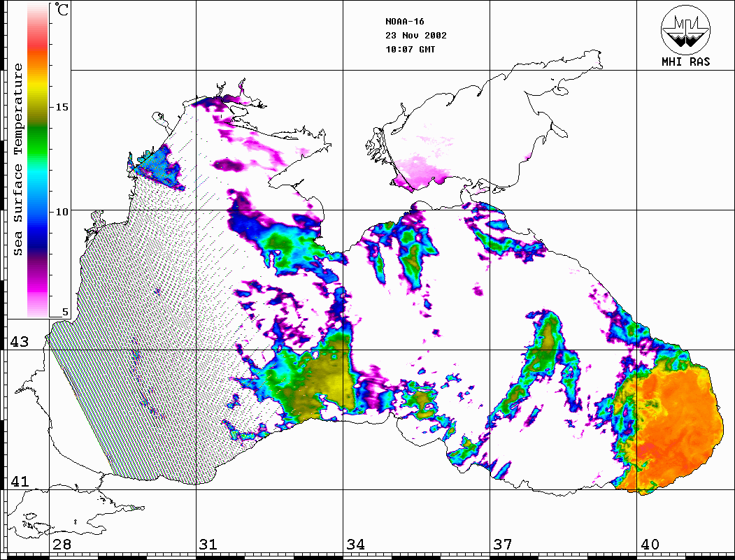Click longitude label '37'
This screenshot has height=560, width=735.
[x=502, y=545]
